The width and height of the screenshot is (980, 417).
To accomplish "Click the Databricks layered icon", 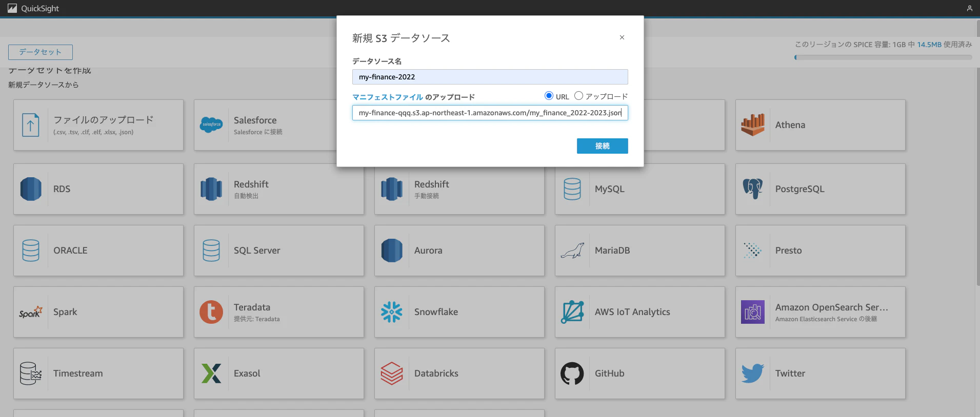I will [392, 373].
